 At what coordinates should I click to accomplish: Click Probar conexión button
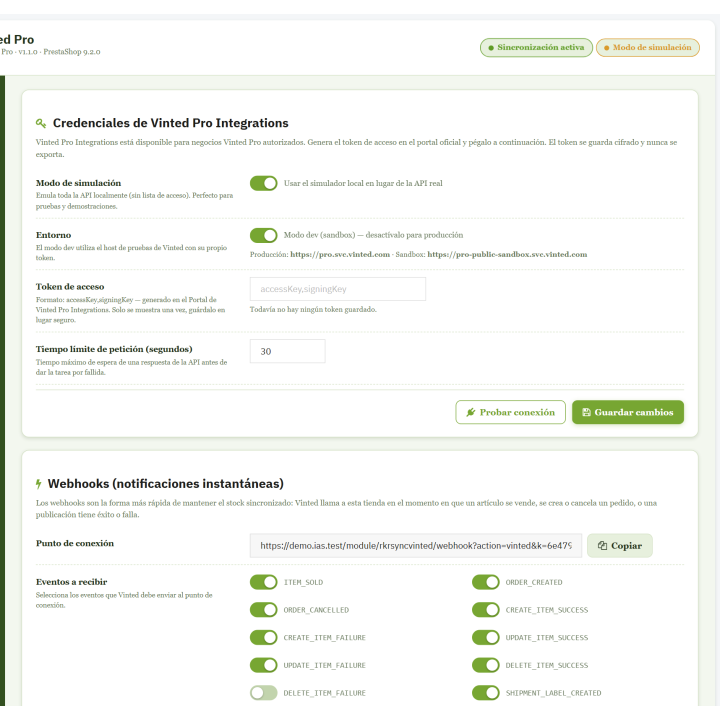(x=510, y=412)
